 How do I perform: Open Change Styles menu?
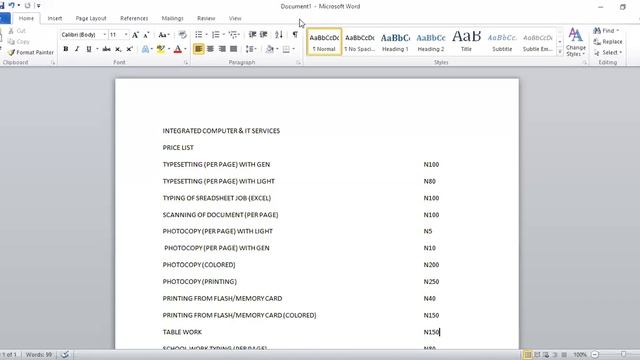point(576,42)
